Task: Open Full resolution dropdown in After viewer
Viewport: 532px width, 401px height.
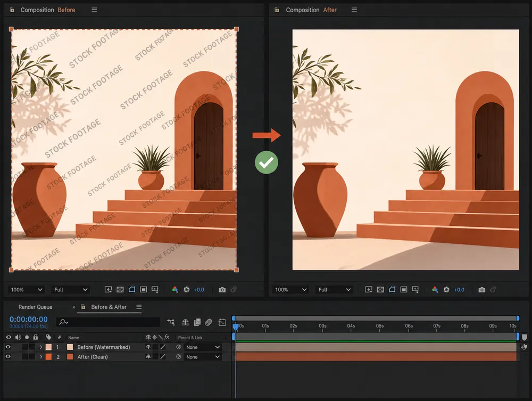Action: click(x=335, y=290)
